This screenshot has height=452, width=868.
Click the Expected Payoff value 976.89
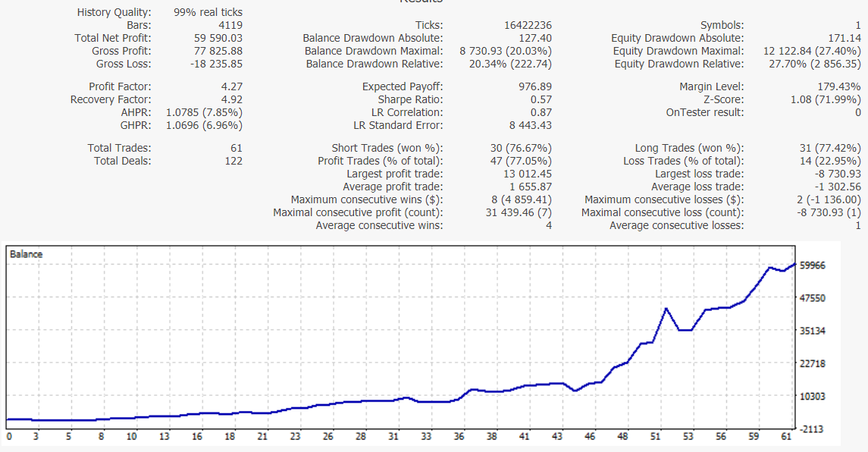click(x=534, y=86)
